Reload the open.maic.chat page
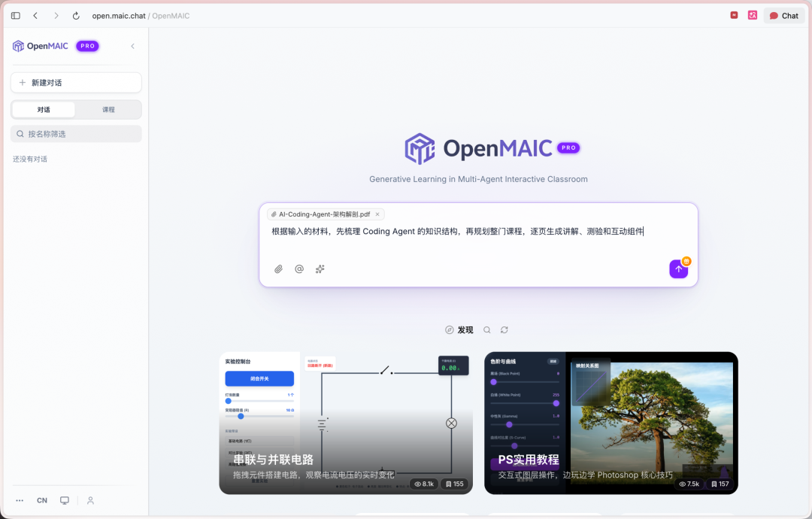Screen dimensions: 812x519 click(x=76, y=16)
